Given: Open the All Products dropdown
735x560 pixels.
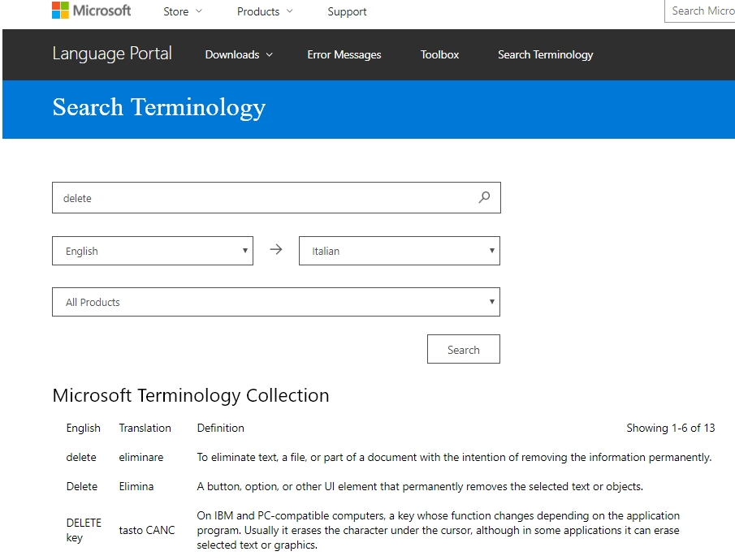Looking at the screenshot, I should click(276, 302).
